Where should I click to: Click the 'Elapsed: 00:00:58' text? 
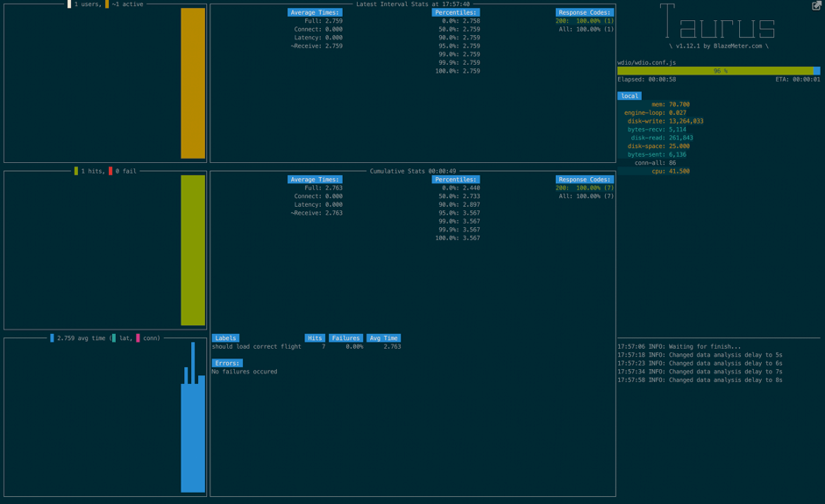click(647, 80)
